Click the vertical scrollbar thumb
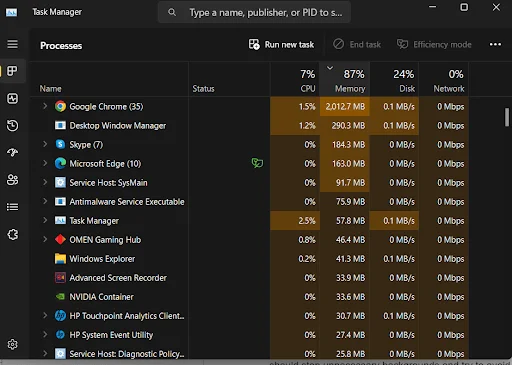This screenshot has width=512, height=365. pos(507,117)
